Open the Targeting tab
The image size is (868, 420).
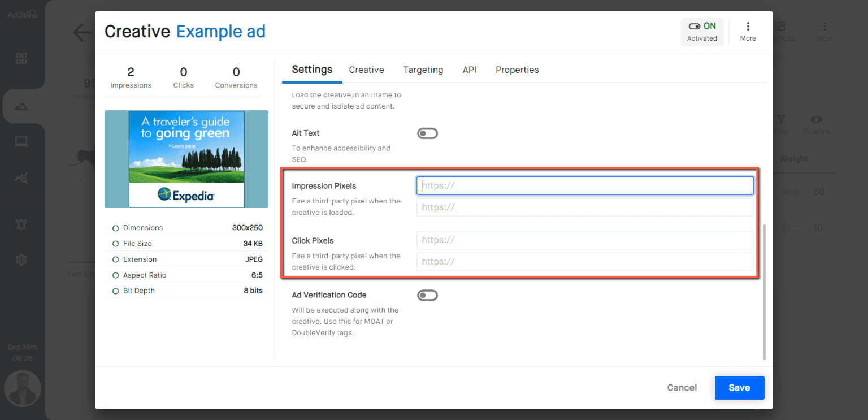coord(423,70)
